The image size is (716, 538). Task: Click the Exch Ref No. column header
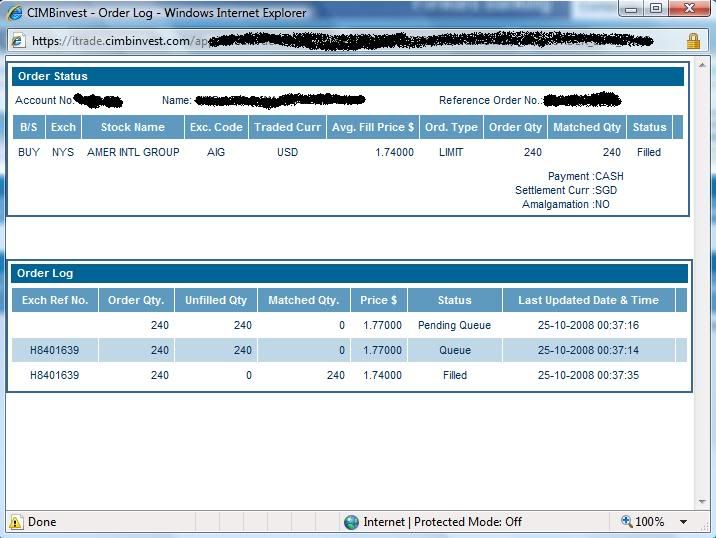55,300
